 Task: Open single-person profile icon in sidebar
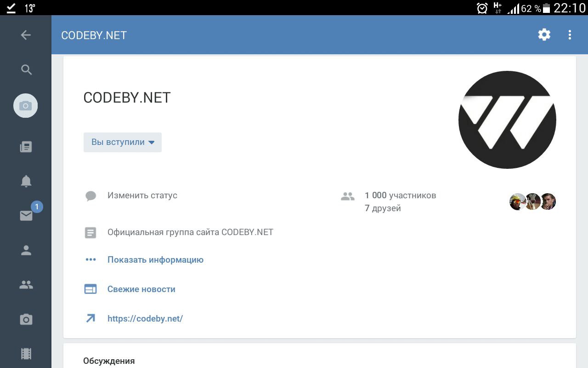pyautogui.click(x=26, y=250)
